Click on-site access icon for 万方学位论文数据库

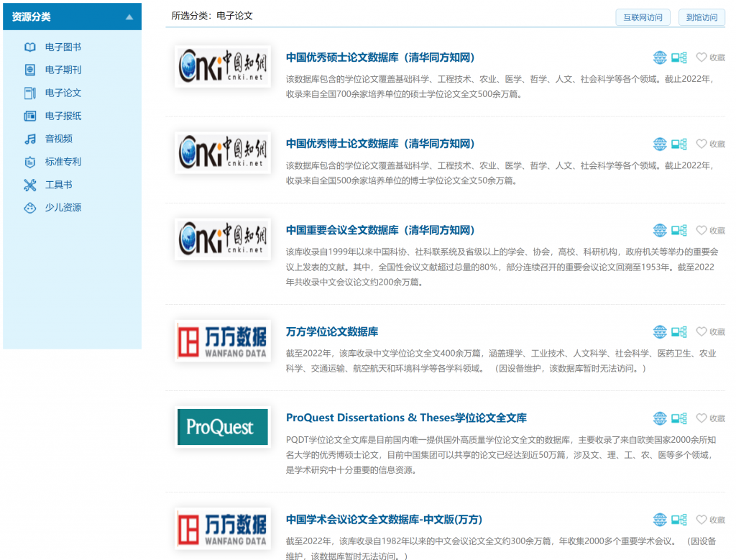coord(678,332)
